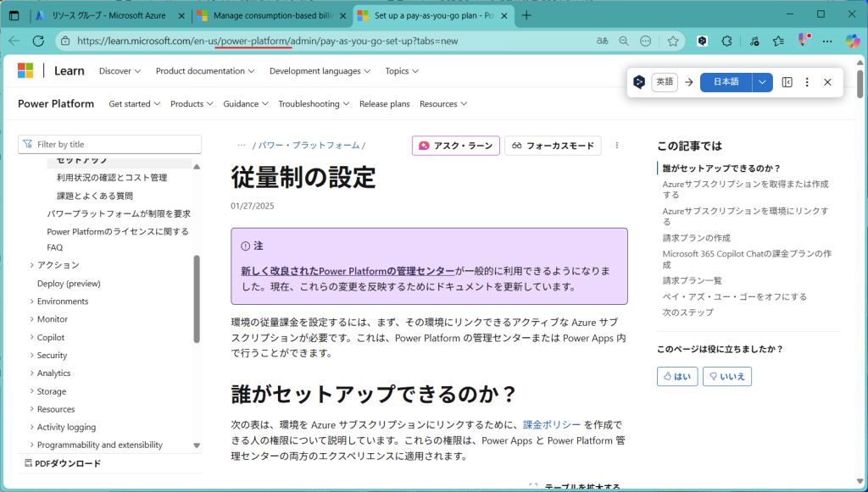868x492 pixels.
Task: Add page to favorites star icon
Action: click(x=673, y=41)
